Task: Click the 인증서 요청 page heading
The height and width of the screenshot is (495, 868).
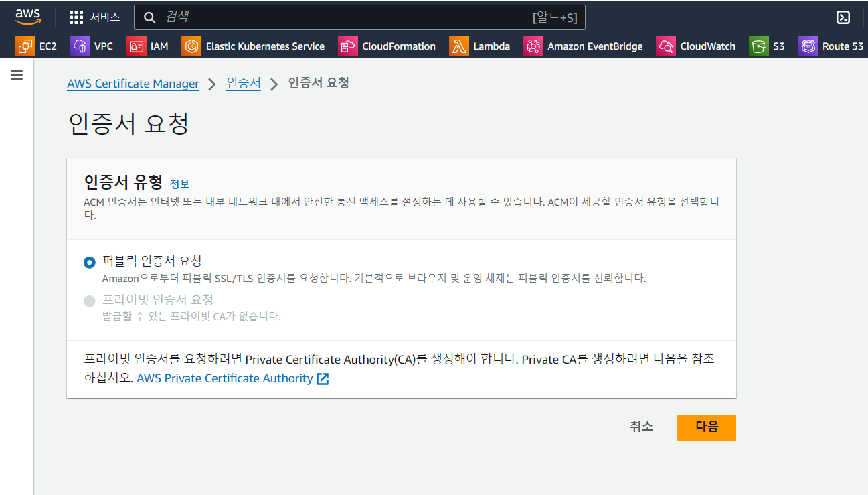Action: click(x=129, y=124)
